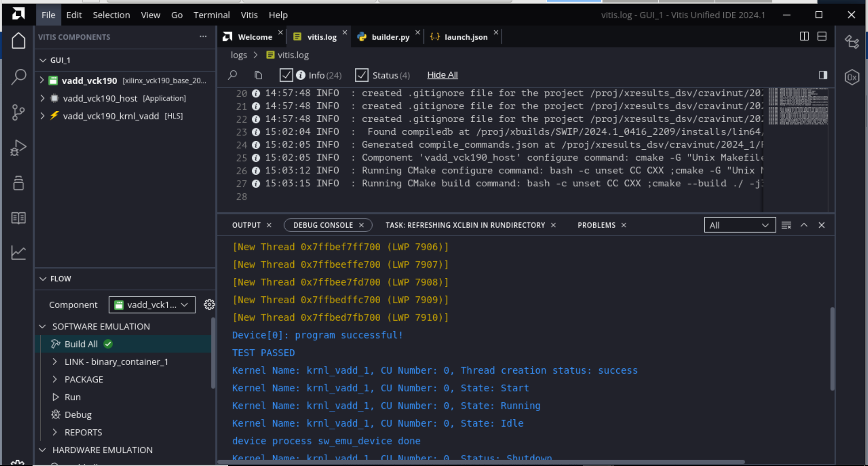
Task: Open the All severity dropdown in the panel
Action: pos(740,225)
